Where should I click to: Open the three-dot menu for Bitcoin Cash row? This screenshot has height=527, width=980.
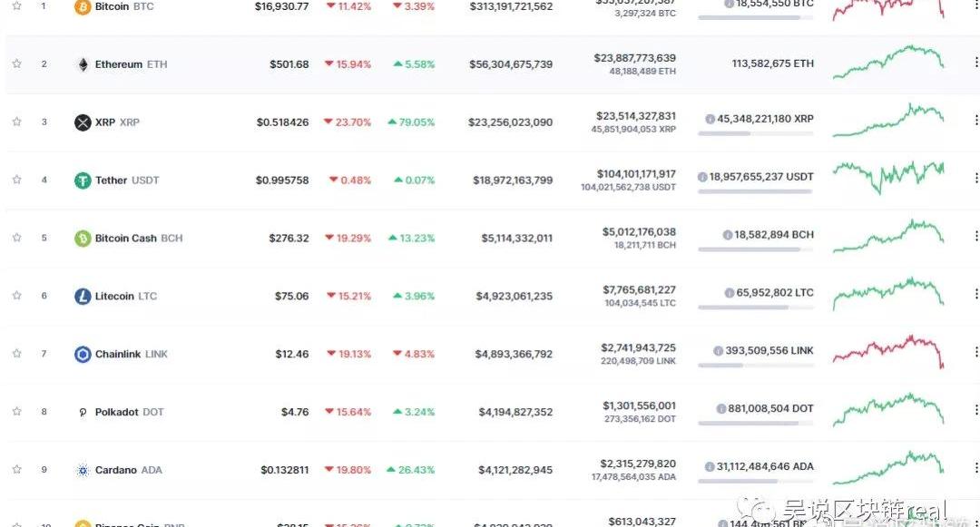pos(975,236)
